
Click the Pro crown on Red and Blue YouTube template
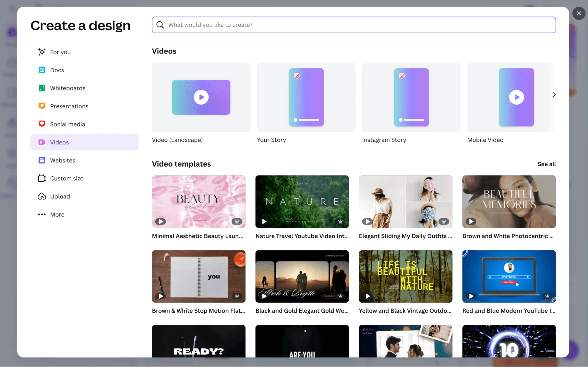(547, 296)
